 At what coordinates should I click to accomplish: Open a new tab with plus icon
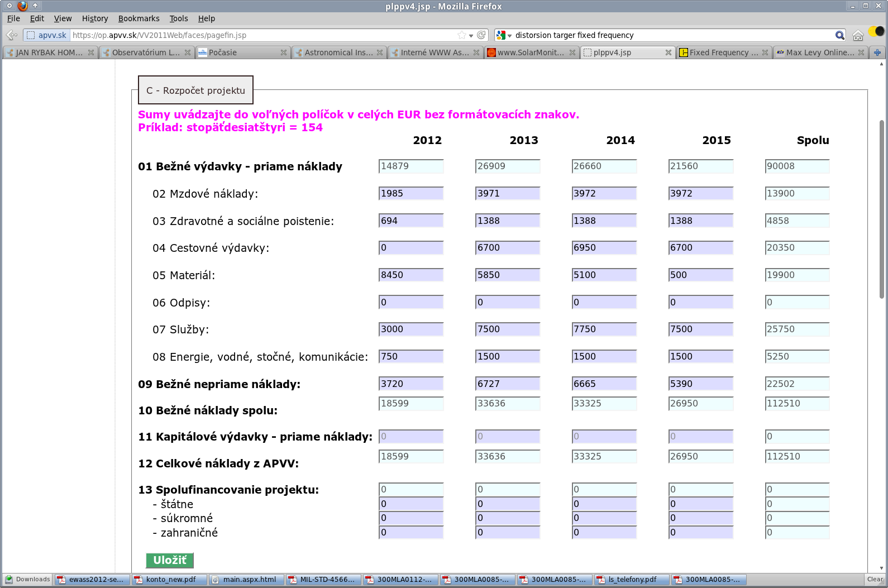pos(877,52)
